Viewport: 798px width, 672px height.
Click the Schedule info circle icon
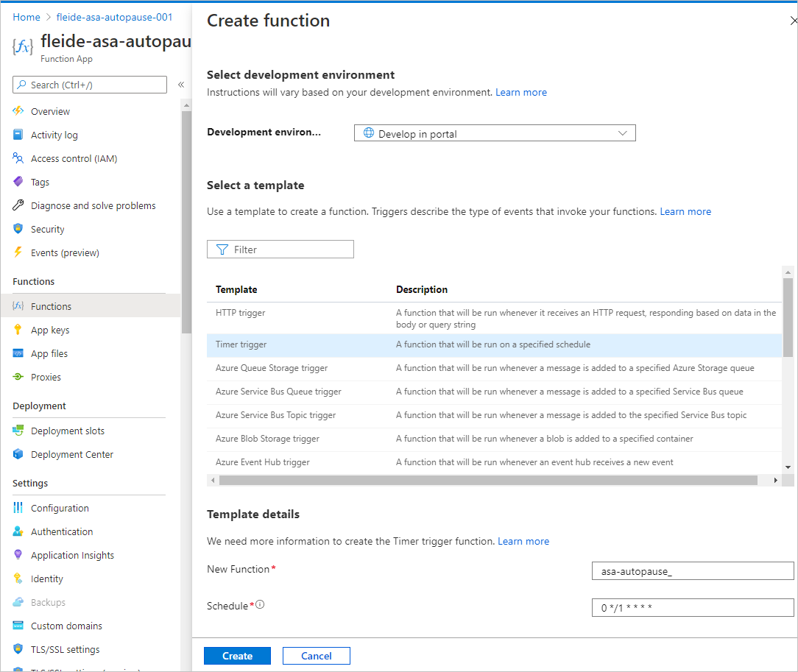tap(260, 604)
